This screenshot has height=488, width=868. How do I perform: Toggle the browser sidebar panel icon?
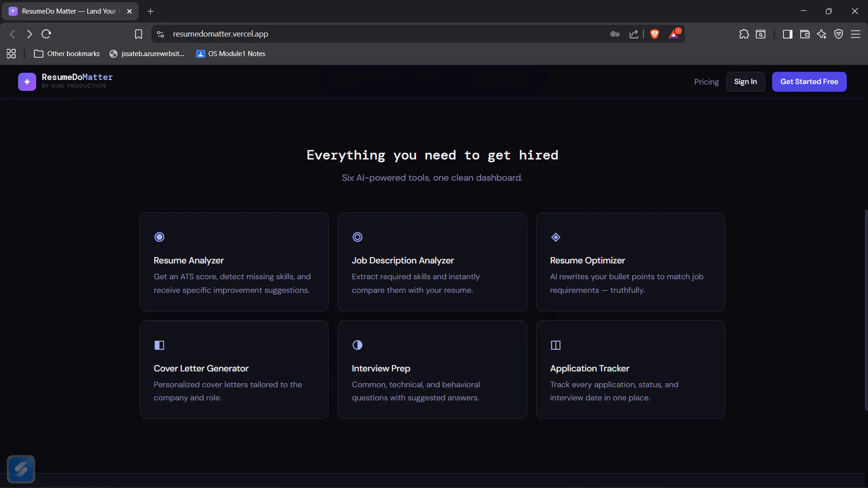(788, 34)
